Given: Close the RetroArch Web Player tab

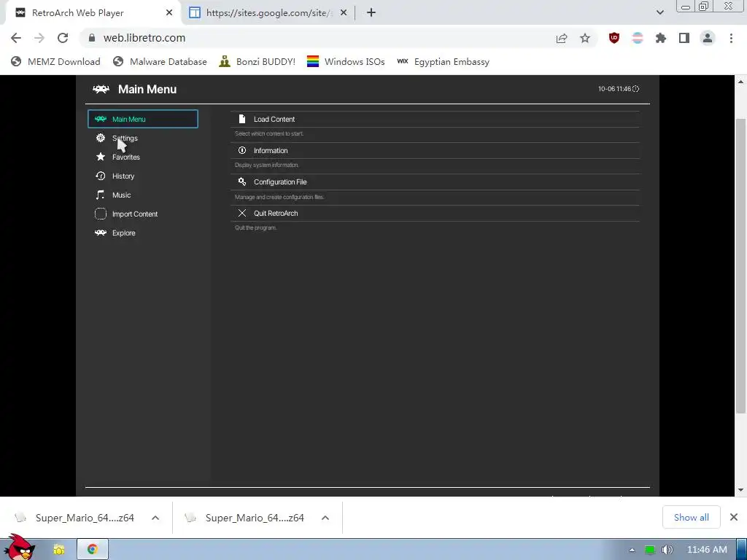Looking at the screenshot, I should (169, 13).
